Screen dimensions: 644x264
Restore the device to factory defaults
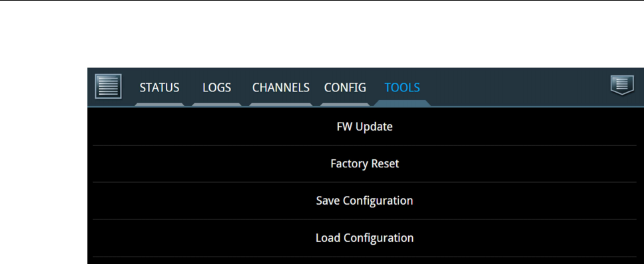[365, 163]
